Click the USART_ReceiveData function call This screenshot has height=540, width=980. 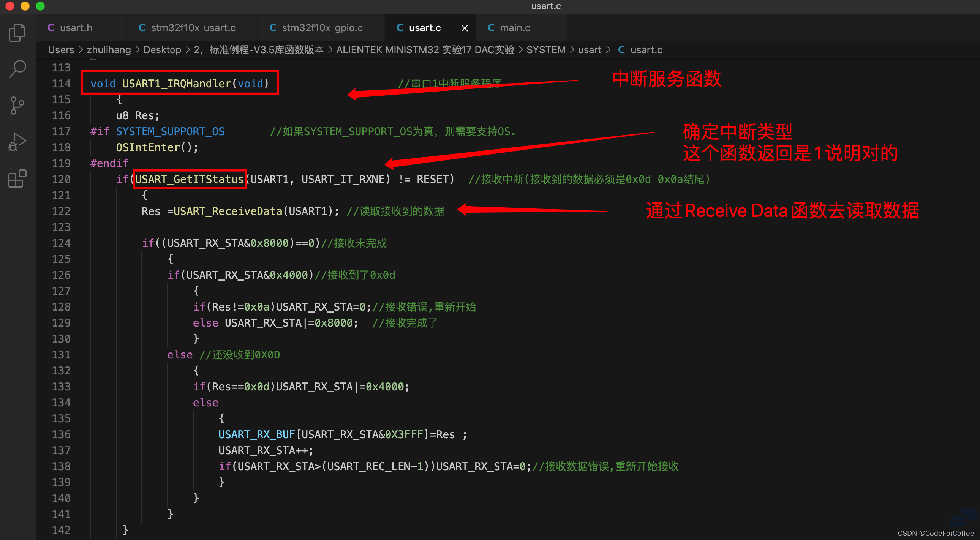click(228, 211)
